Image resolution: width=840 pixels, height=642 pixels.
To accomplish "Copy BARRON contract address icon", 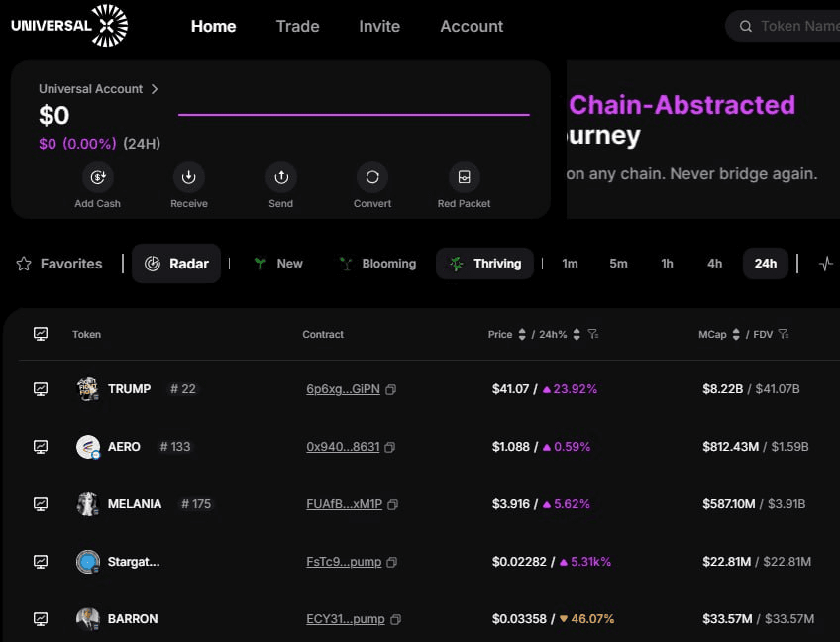I will click(395, 619).
